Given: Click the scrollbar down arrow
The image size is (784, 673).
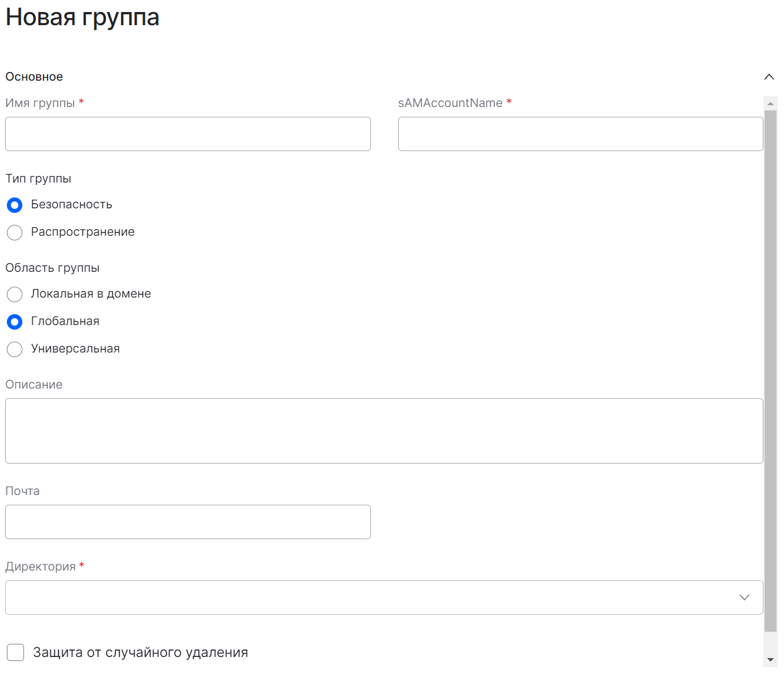Looking at the screenshot, I should [770, 660].
